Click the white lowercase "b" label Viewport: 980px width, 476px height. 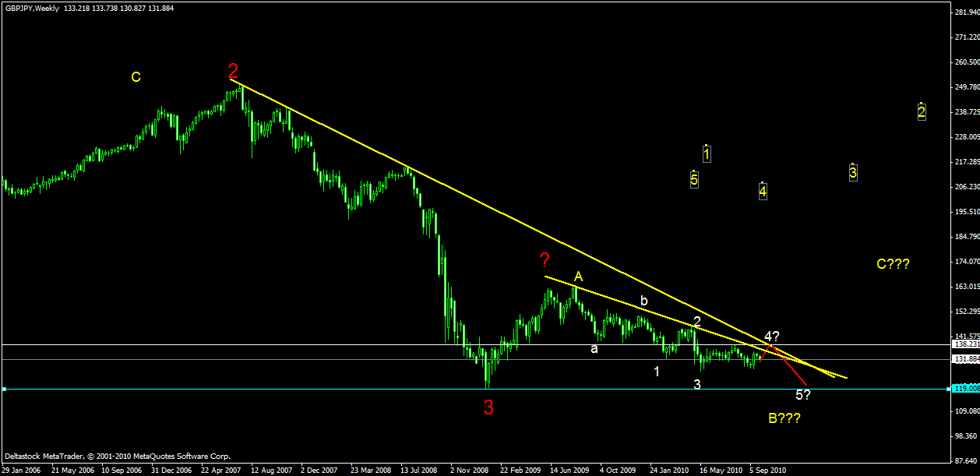[x=644, y=300]
